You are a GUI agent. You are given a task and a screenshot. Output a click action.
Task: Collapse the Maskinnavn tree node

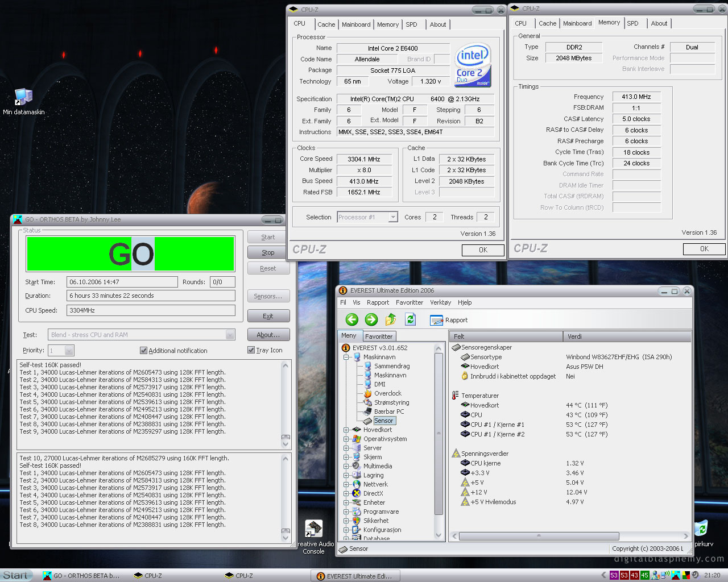pyautogui.click(x=346, y=357)
